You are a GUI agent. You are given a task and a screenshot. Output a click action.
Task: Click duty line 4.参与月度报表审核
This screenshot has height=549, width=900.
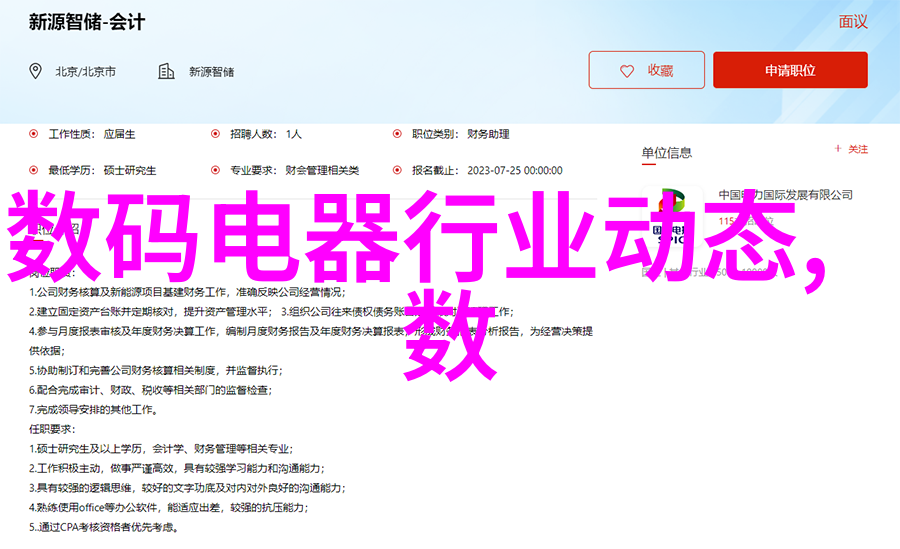tap(311, 331)
